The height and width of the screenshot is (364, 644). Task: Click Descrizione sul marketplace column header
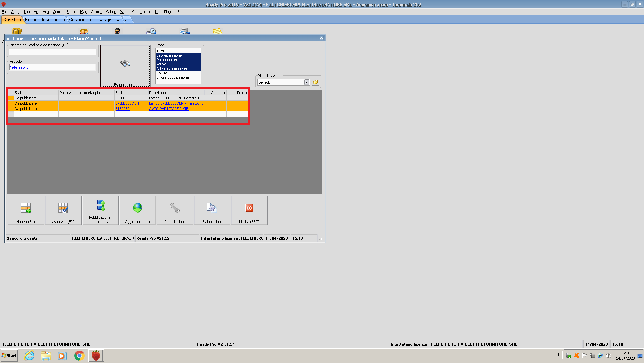(87, 93)
